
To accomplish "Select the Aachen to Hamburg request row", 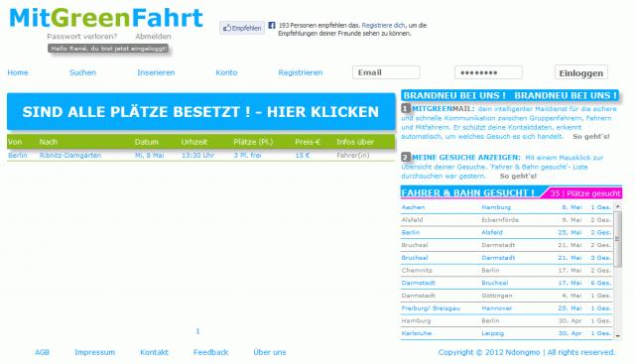I will click(506, 207).
